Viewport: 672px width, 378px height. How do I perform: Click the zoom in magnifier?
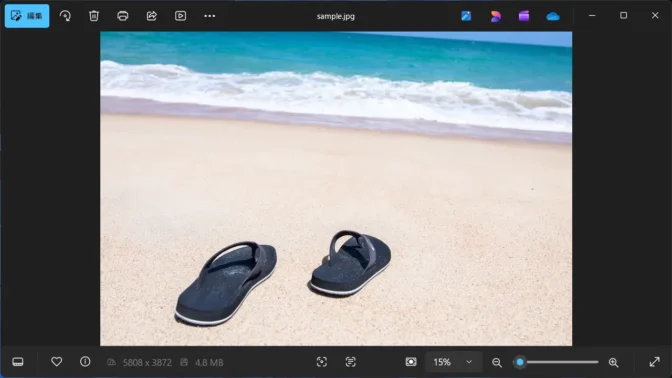(x=613, y=363)
